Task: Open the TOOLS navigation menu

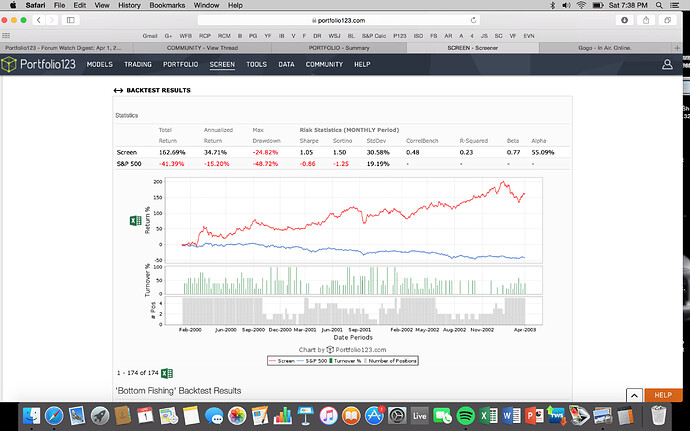Action: pyautogui.click(x=256, y=65)
